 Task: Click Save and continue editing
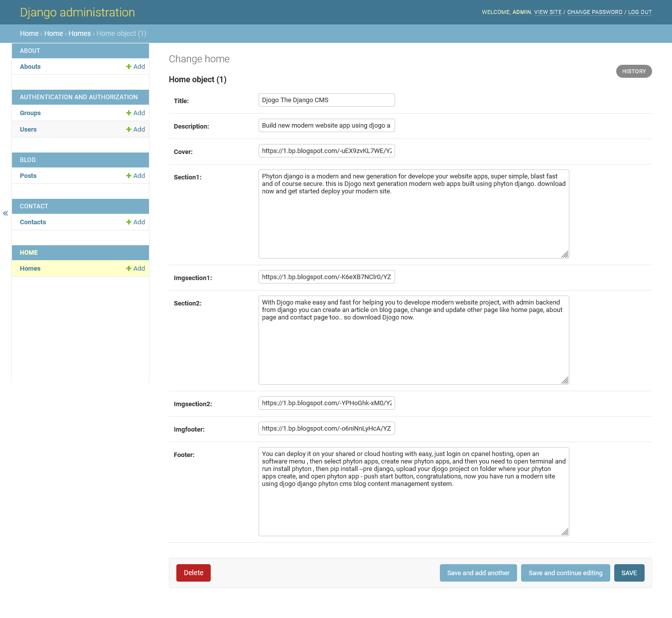click(x=565, y=573)
